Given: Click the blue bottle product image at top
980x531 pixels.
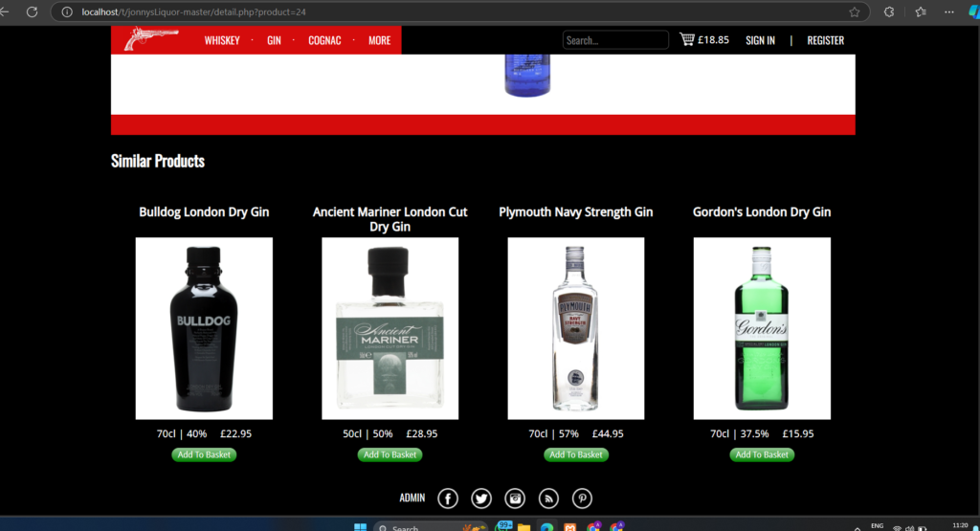Looking at the screenshot, I should coord(527,76).
